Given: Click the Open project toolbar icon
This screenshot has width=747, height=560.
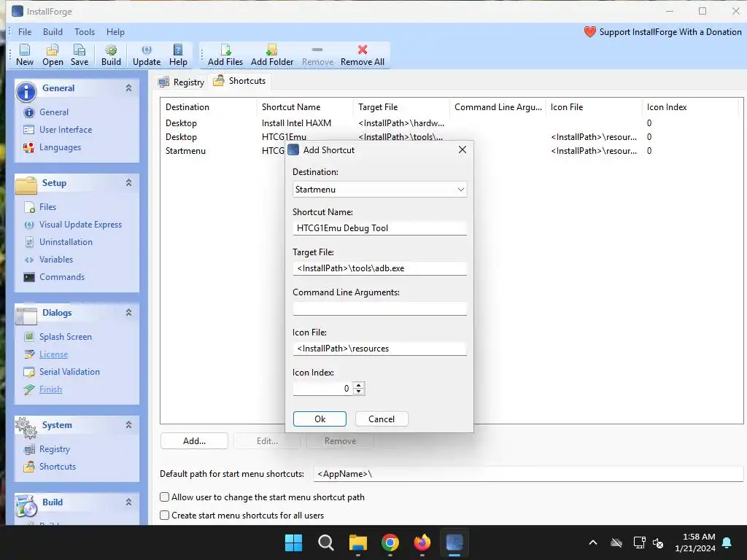Looking at the screenshot, I should pyautogui.click(x=53, y=55).
